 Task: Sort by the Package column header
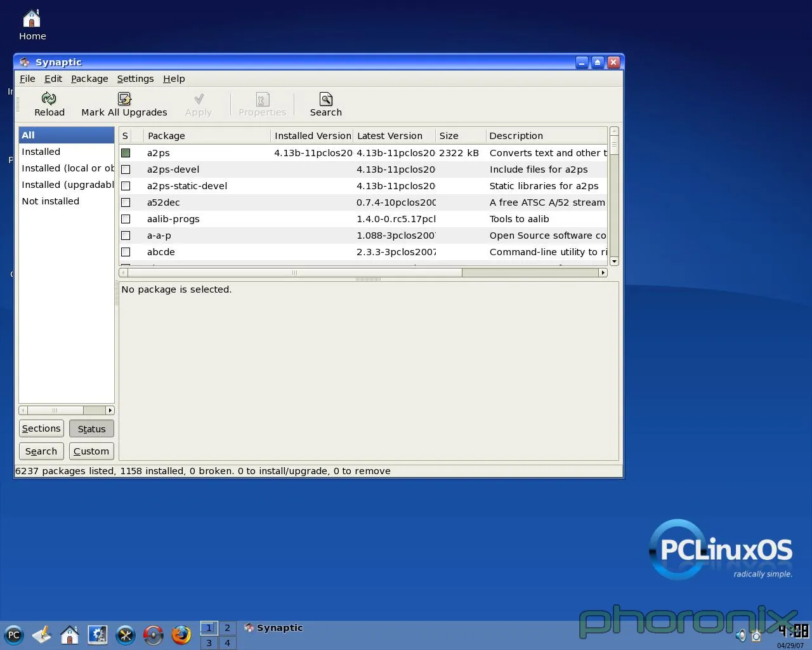click(x=207, y=136)
